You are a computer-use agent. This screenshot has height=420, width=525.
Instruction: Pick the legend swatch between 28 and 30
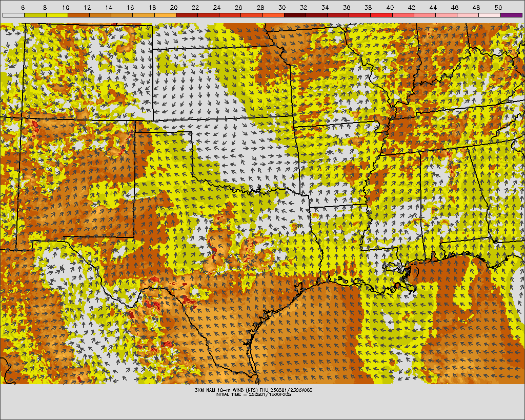(273, 15)
